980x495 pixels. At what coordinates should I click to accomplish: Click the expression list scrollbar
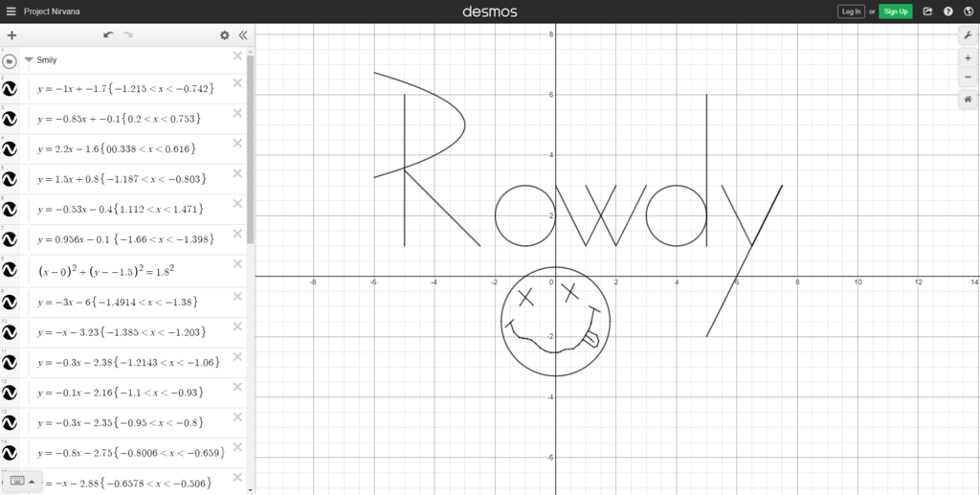tap(251, 148)
